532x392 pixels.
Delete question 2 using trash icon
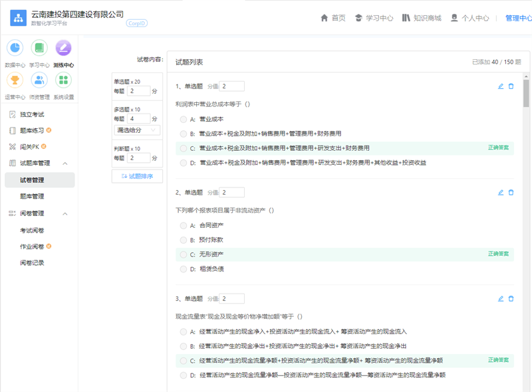pyautogui.click(x=511, y=193)
